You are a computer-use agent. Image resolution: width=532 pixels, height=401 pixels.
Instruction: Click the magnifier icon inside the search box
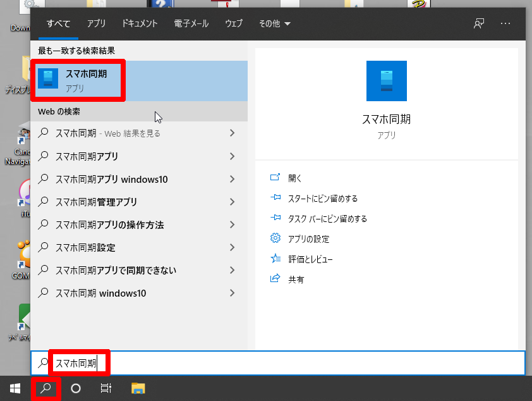coord(43,363)
